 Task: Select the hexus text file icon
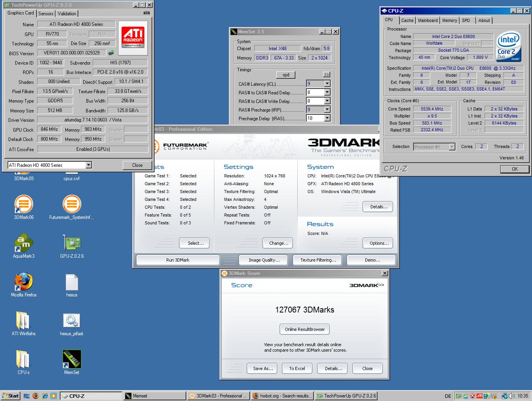[72, 285]
